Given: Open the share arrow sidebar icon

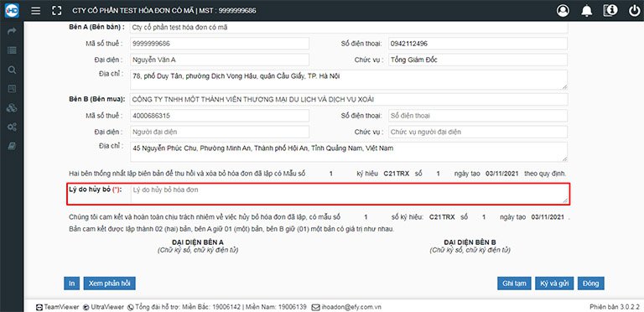Looking at the screenshot, I should [x=12, y=31].
